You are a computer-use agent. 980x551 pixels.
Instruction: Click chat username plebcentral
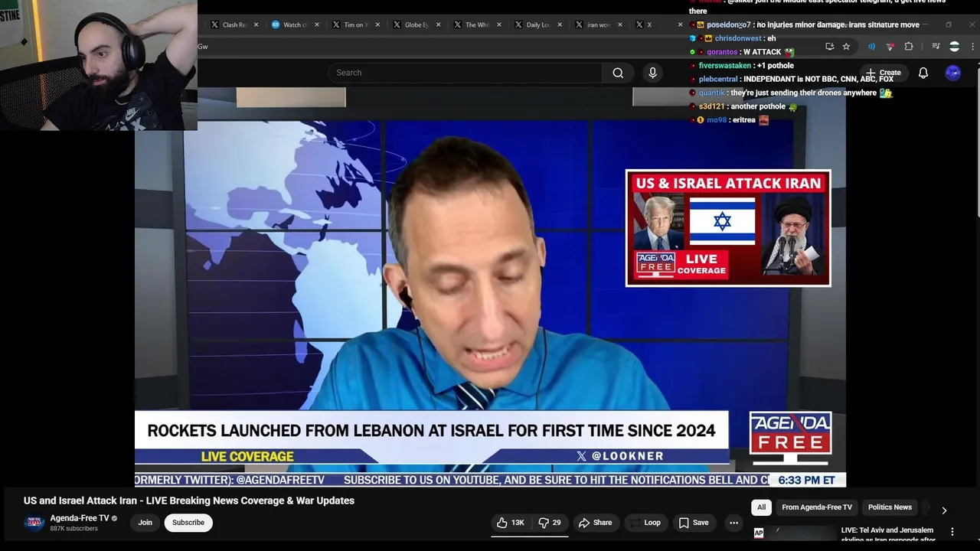click(x=718, y=80)
